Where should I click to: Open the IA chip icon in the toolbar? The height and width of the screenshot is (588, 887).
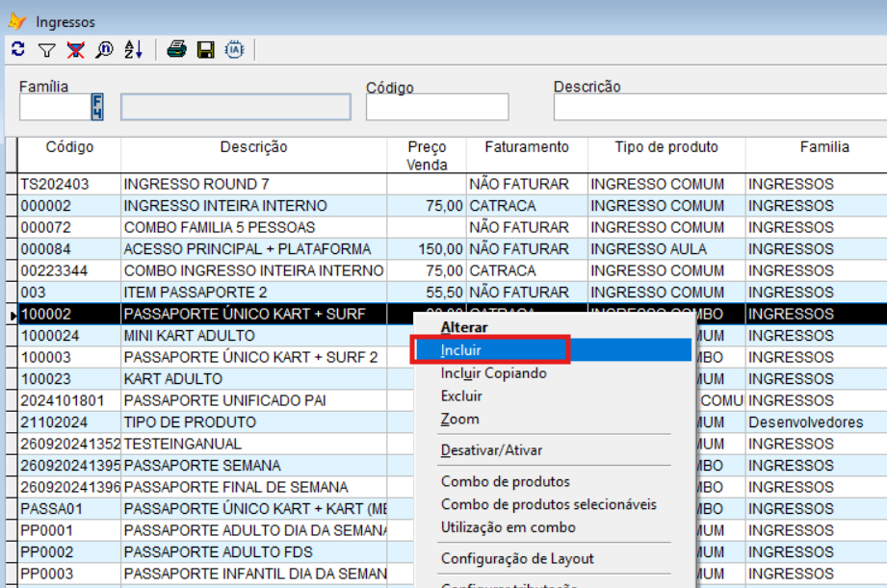point(234,50)
